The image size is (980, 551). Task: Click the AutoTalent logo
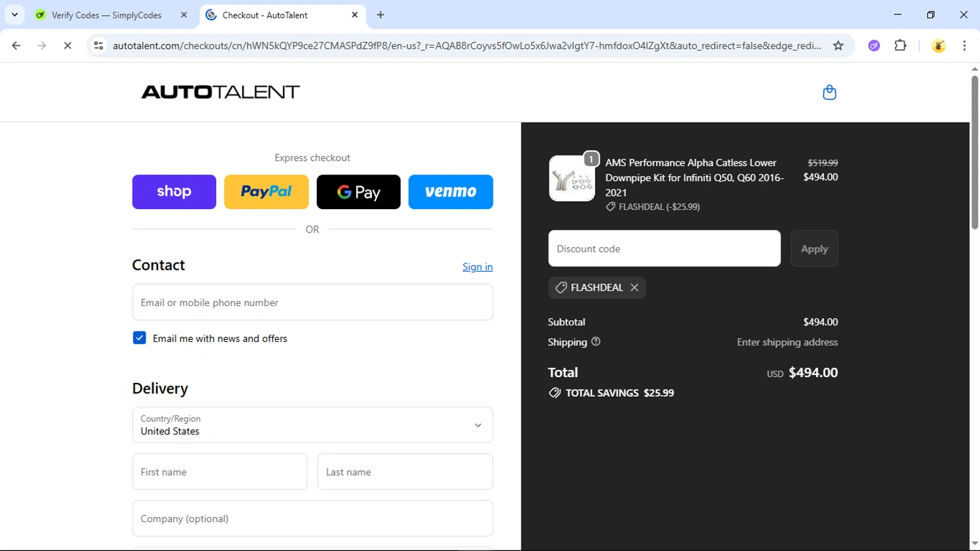click(220, 92)
